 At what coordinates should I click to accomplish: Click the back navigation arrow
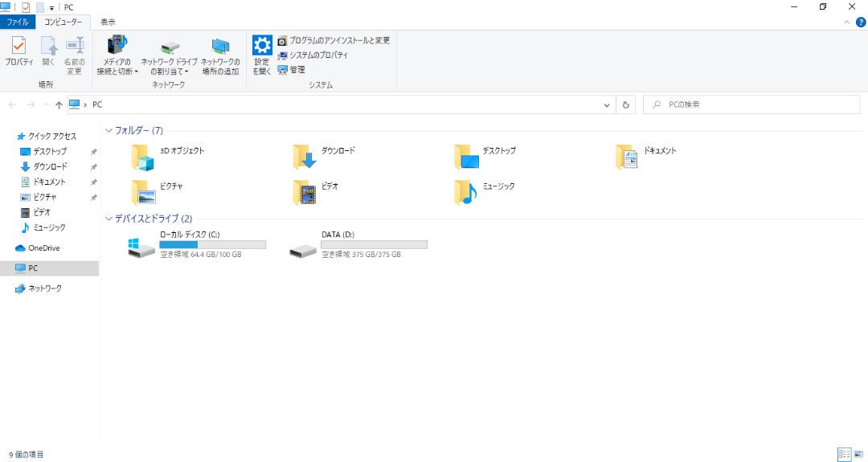pyautogui.click(x=12, y=104)
